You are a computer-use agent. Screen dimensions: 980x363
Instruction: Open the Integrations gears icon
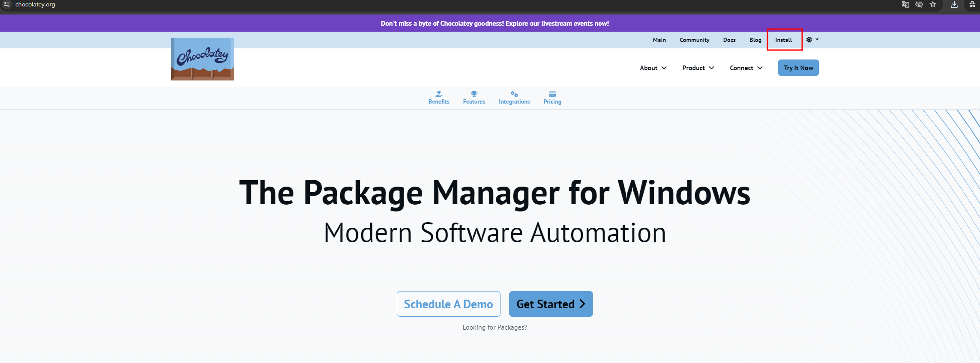point(514,94)
